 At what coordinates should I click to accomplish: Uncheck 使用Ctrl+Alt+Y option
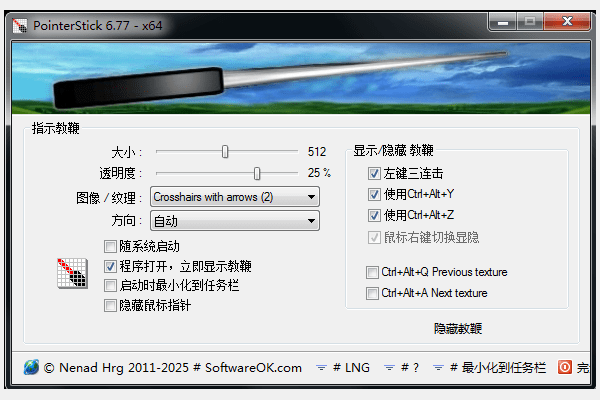tap(374, 194)
